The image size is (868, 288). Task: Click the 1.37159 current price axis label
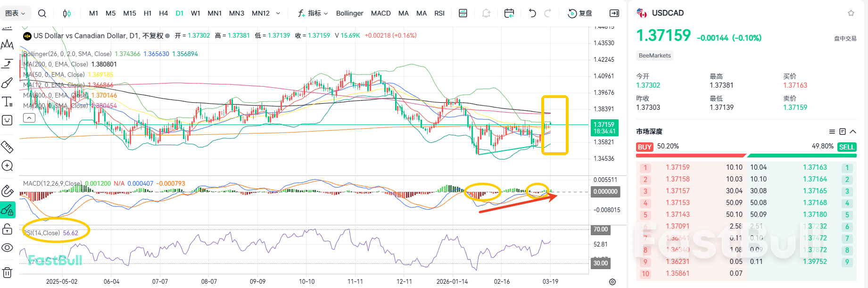(604, 124)
